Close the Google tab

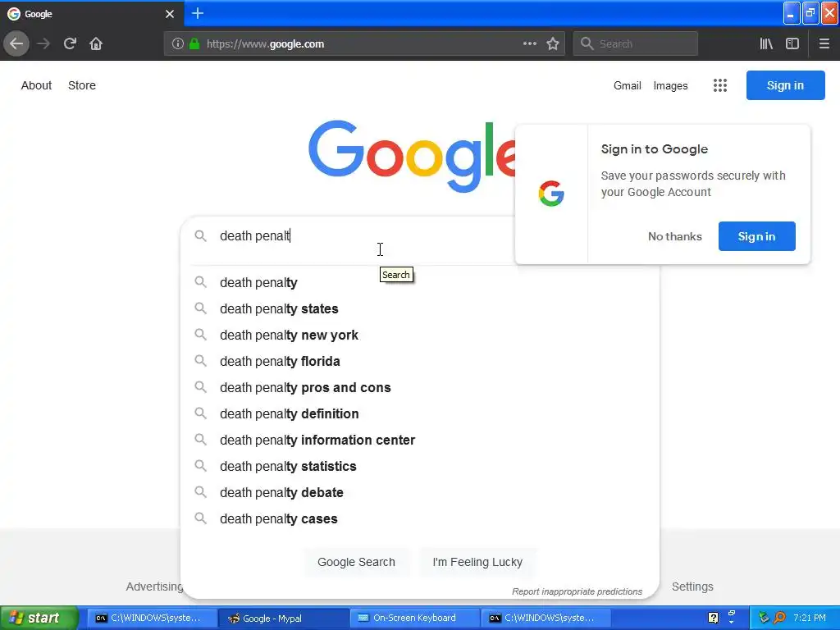click(170, 14)
